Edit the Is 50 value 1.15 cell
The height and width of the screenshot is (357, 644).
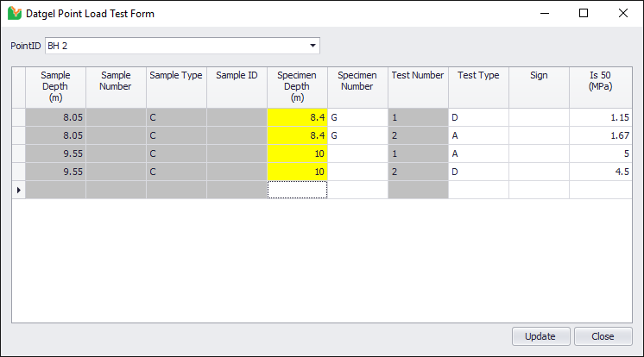pos(600,117)
